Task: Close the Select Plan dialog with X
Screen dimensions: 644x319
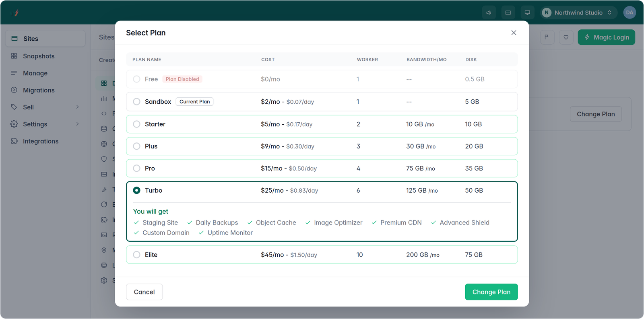Action: click(514, 33)
